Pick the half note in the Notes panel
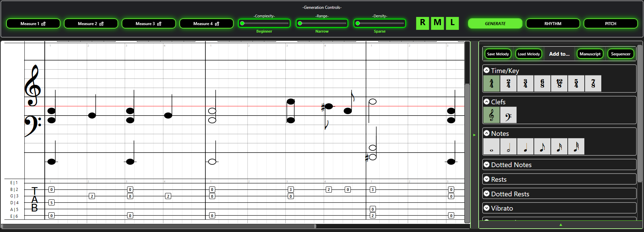The width and height of the screenshot is (644, 232). pos(508,146)
